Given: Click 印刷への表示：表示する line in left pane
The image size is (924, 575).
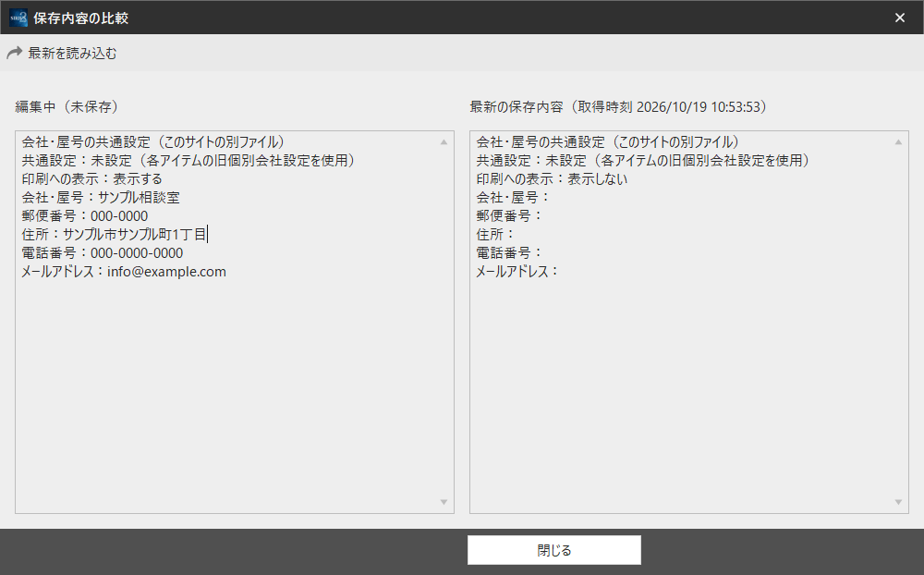Looking at the screenshot, I should (x=91, y=178).
